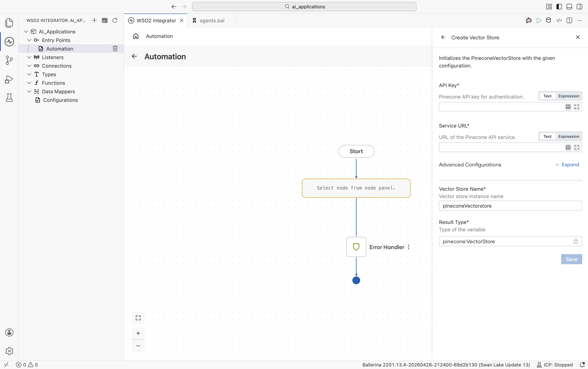Expand the Types chevron
The height and width of the screenshot is (369, 588).
click(29, 74)
